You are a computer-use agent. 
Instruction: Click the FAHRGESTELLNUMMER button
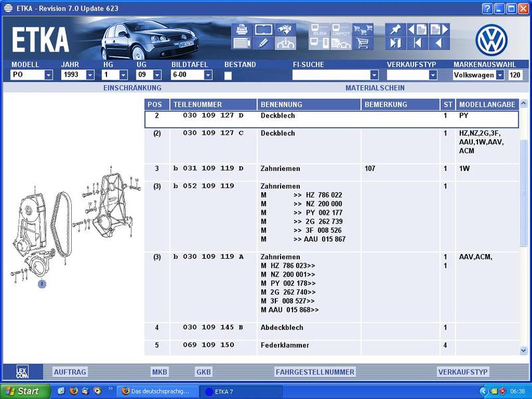tap(315, 372)
